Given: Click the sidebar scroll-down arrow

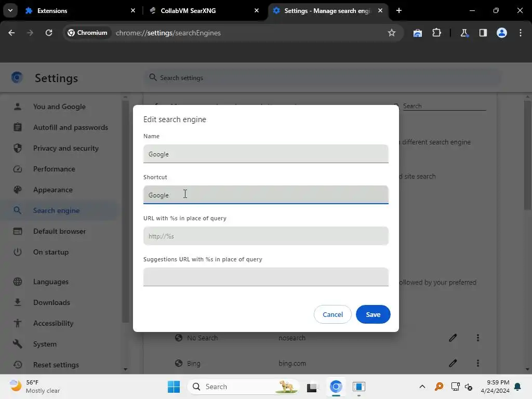Looking at the screenshot, I should (x=126, y=369).
